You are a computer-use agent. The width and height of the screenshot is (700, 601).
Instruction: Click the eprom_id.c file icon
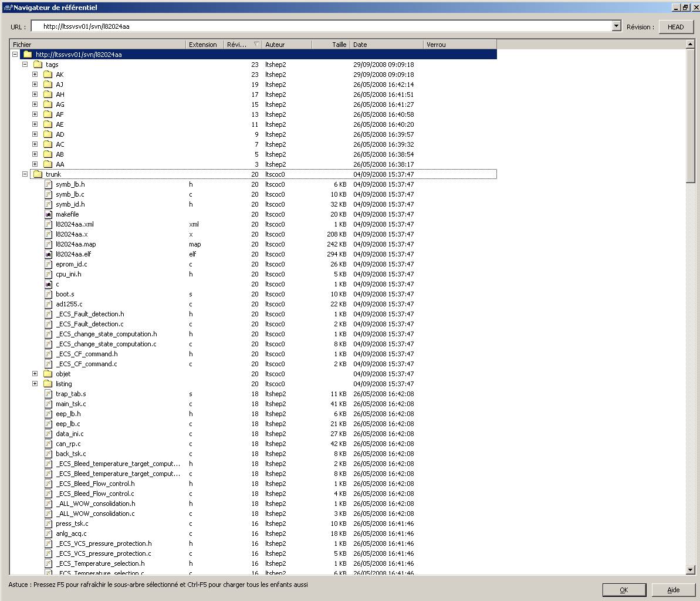48,264
